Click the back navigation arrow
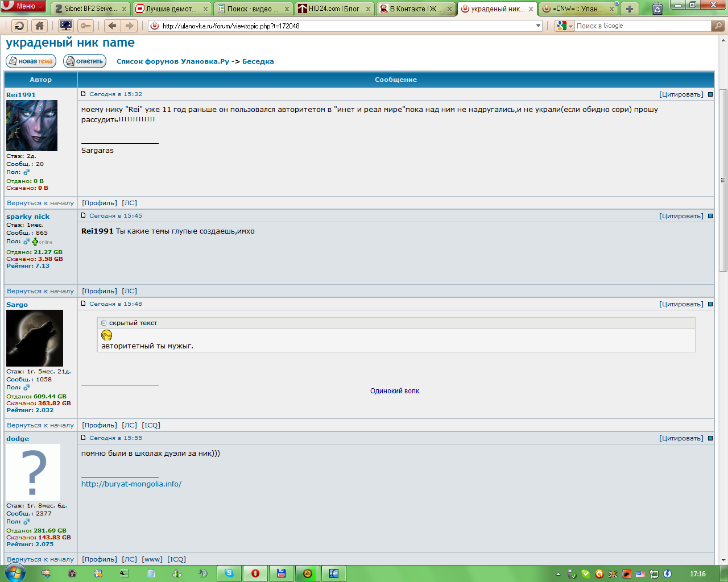728x582 pixels. coord(112,26)
